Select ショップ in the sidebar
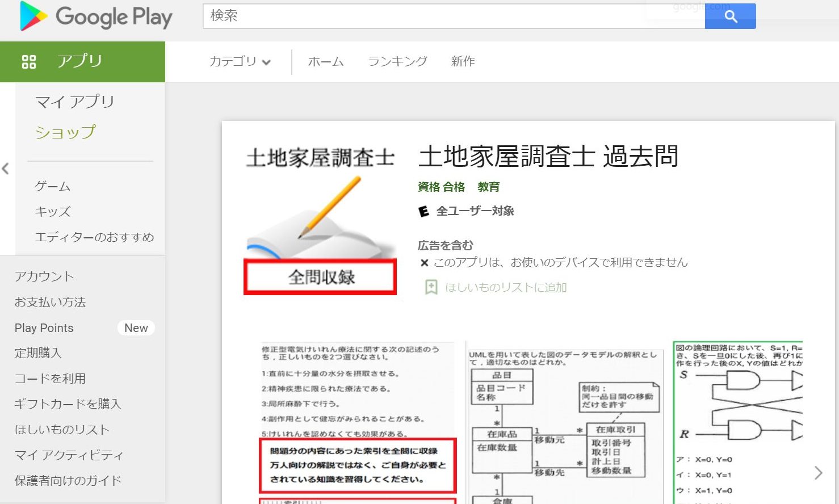Viewport: 839px width, 504px height. [65, 132]
